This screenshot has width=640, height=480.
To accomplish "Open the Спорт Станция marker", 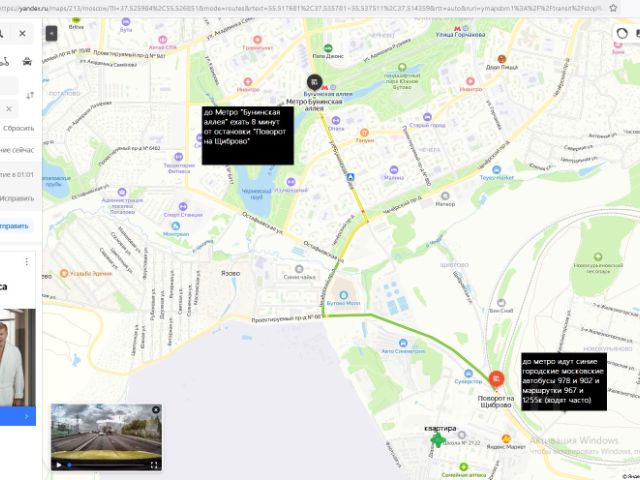I will tap(183, 207).
